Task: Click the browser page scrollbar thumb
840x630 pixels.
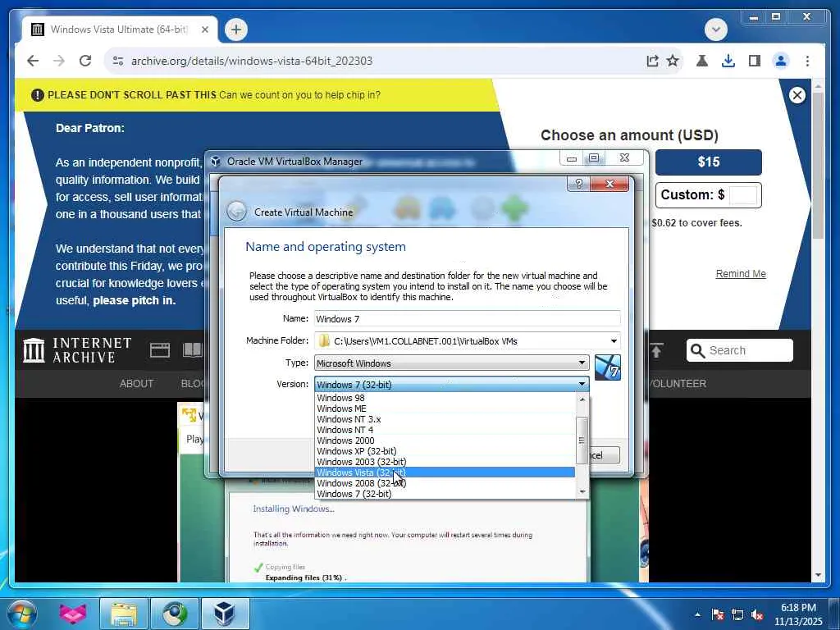Action: point(818,165)
